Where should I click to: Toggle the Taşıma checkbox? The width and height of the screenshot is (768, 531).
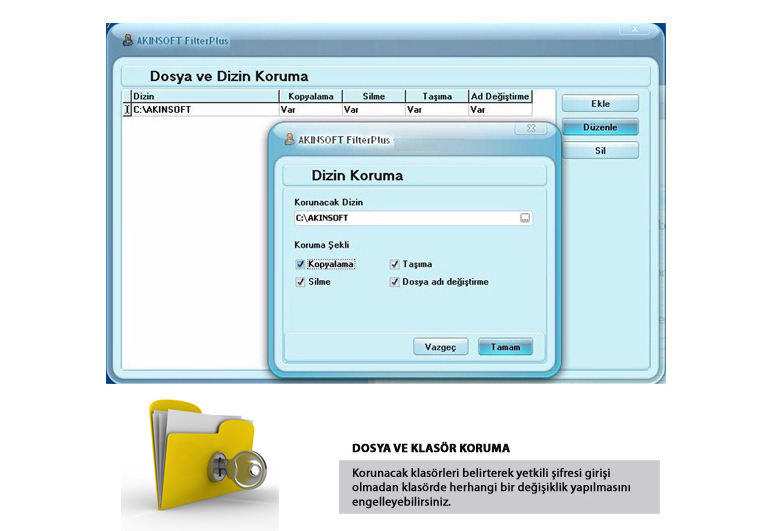pyautogui.click(x=394, y=264)
